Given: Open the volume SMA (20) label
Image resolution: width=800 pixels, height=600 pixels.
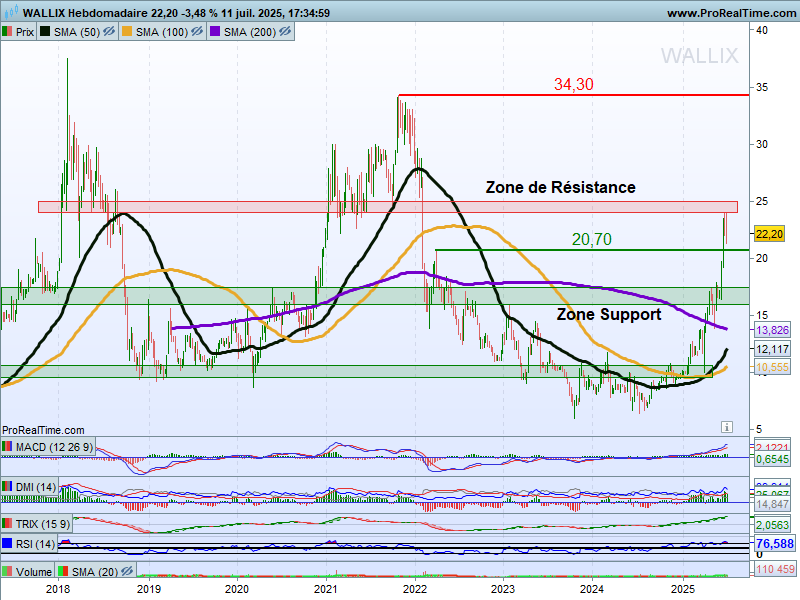Looking at the screenshot, I should (x=95, y=571).
